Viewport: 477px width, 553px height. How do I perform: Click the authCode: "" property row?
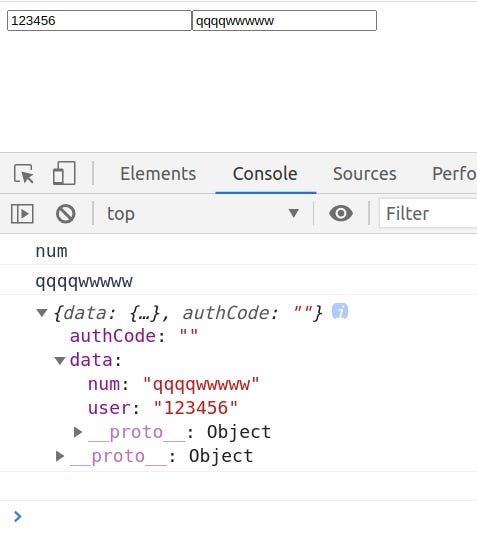coord(134,336)
